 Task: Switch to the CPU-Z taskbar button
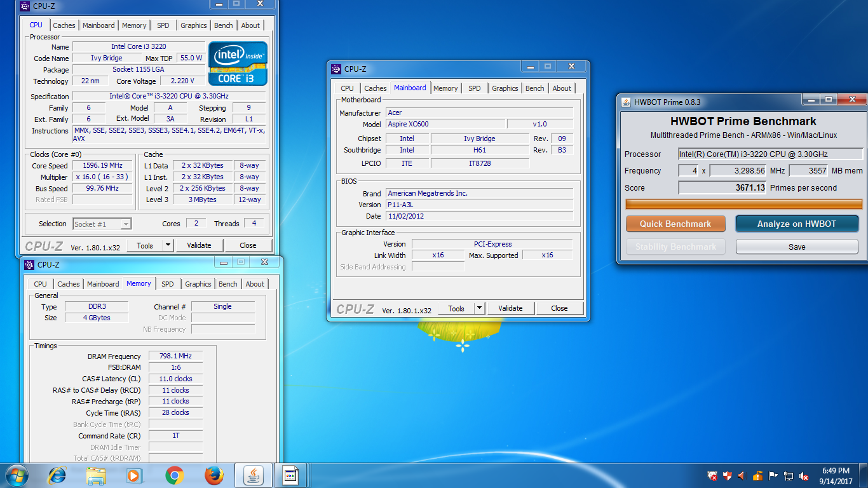(291, 475)
